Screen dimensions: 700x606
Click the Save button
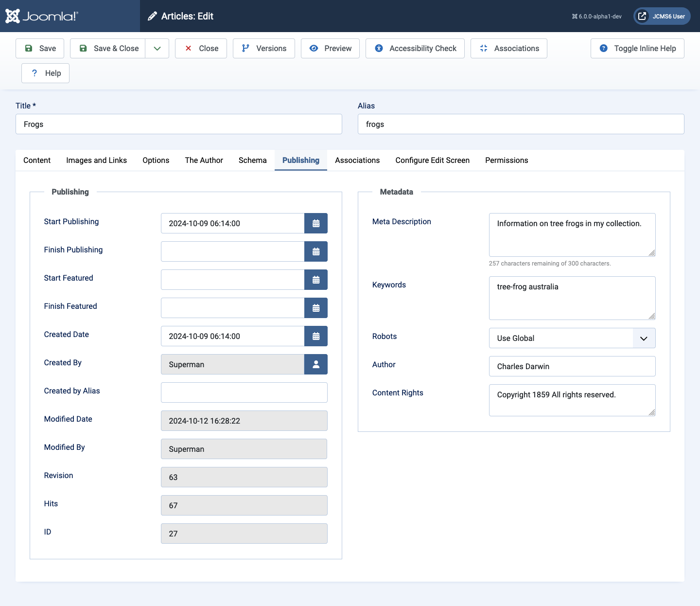tap(40, 48)
